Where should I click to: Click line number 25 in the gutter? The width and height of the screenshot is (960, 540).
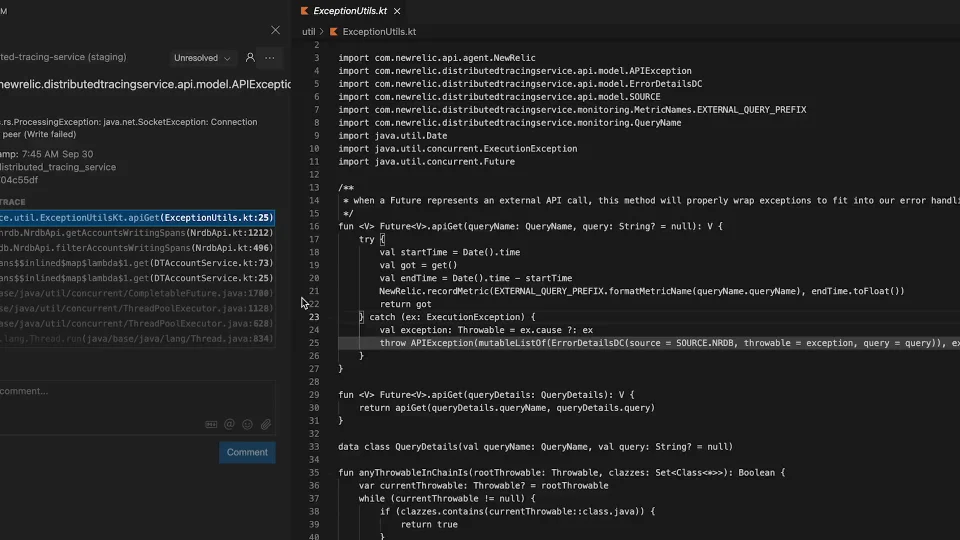tap(314, 343)
